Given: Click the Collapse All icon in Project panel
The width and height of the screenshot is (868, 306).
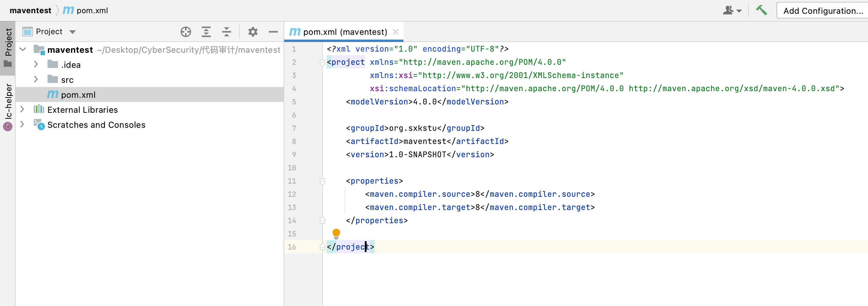Looking at the screenshot, I should pyautogui.click(x=226, y=32).
